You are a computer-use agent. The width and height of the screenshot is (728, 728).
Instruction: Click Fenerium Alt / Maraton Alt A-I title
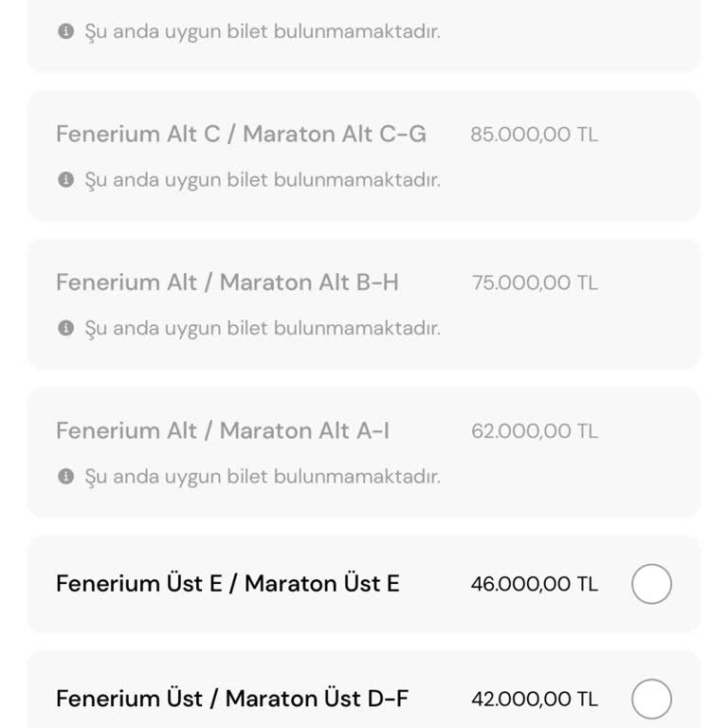[223, 431]
